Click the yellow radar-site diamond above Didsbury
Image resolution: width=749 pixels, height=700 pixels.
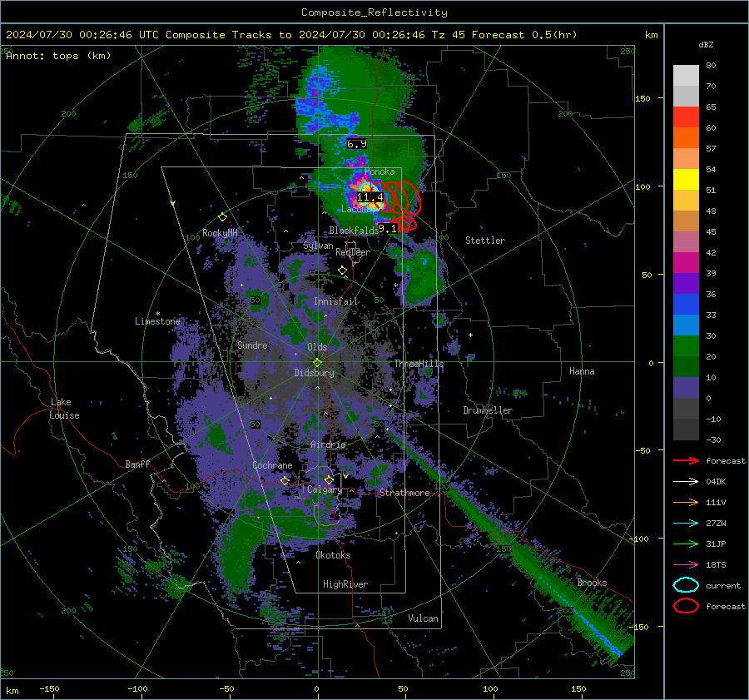pos(317,363)
